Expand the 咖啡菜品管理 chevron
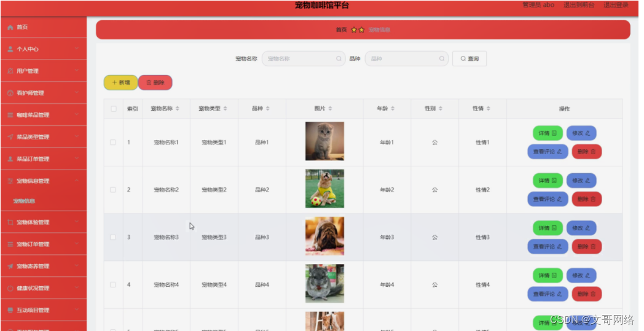This screenshot has height=331, width=644. coord(77,115)
